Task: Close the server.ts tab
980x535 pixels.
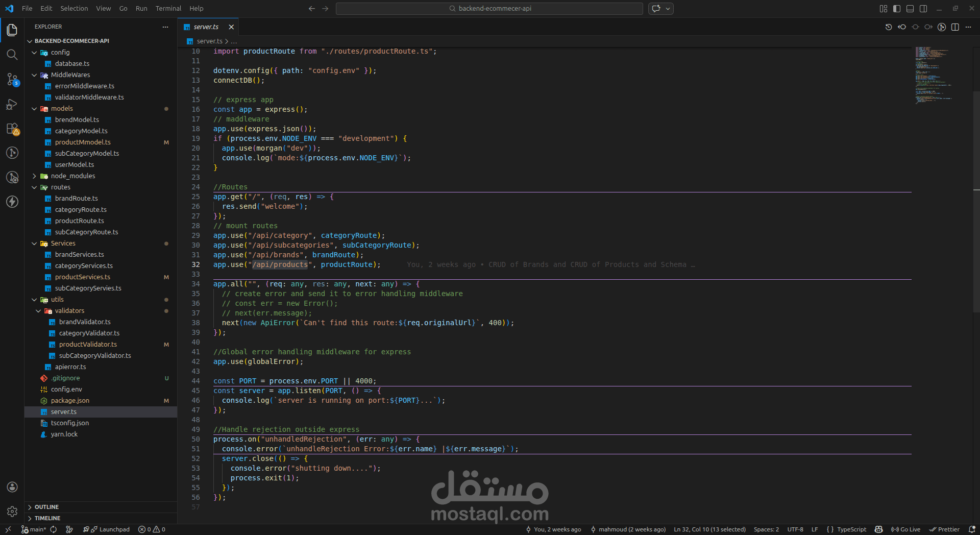Action: coord(231,27)
